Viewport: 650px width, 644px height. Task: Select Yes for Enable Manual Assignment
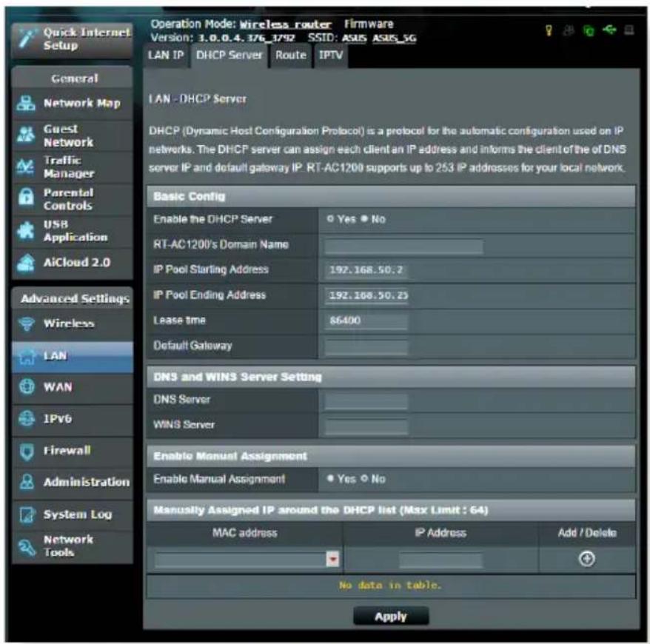[330, 479]
